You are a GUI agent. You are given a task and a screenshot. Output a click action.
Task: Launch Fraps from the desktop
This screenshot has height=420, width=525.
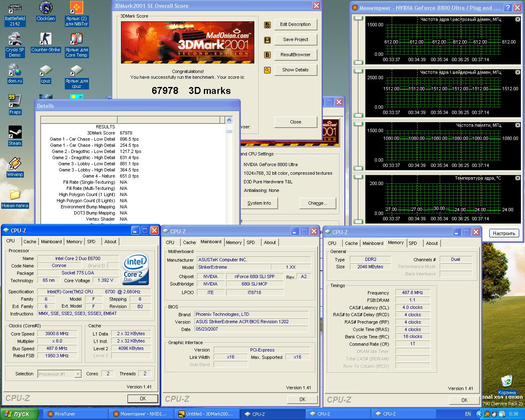tap(15, 105)
